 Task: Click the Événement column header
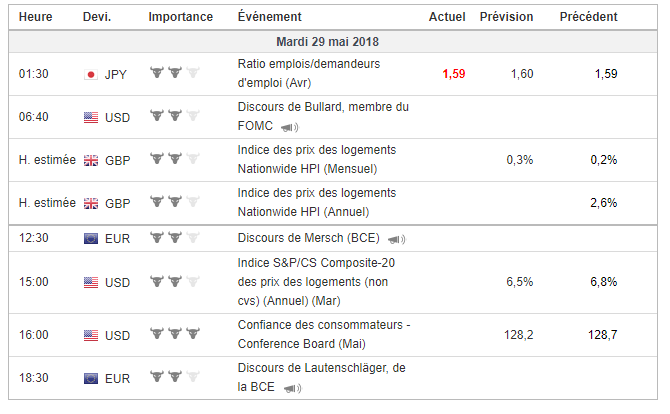click(270, 17)
